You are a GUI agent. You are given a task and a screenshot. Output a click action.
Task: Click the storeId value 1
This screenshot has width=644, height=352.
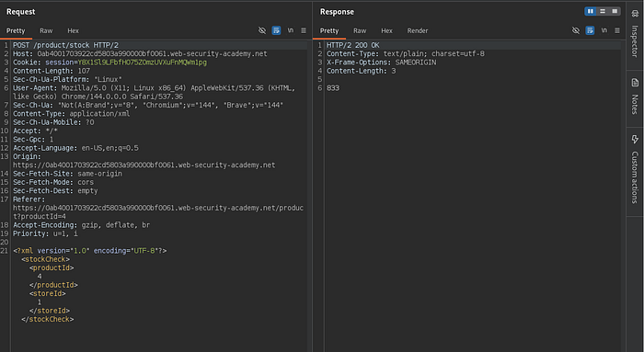coord(40,302)
